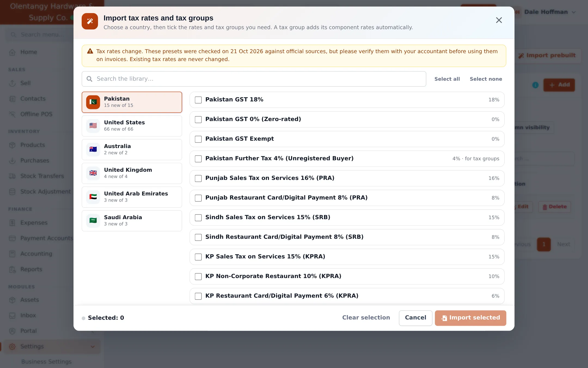588x368 pixels.
Task: Click the Cancel button
Action: pyautogui.click(x=415, y=318)
